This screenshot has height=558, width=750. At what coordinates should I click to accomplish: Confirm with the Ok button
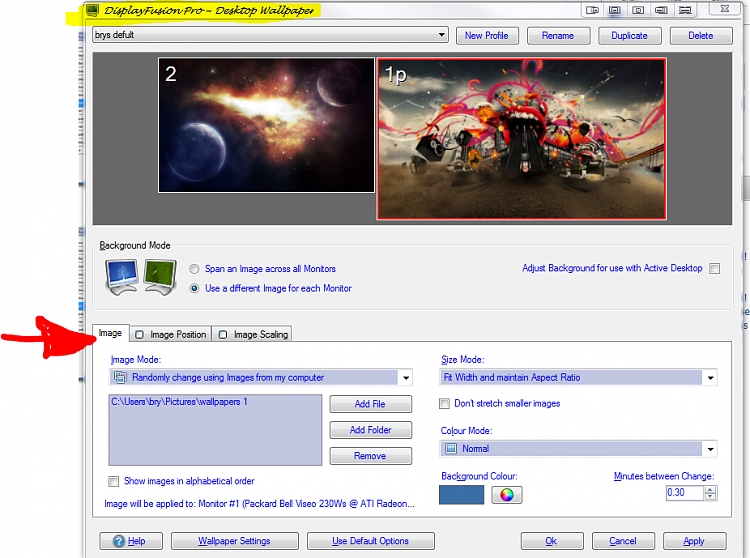[551, 541]
